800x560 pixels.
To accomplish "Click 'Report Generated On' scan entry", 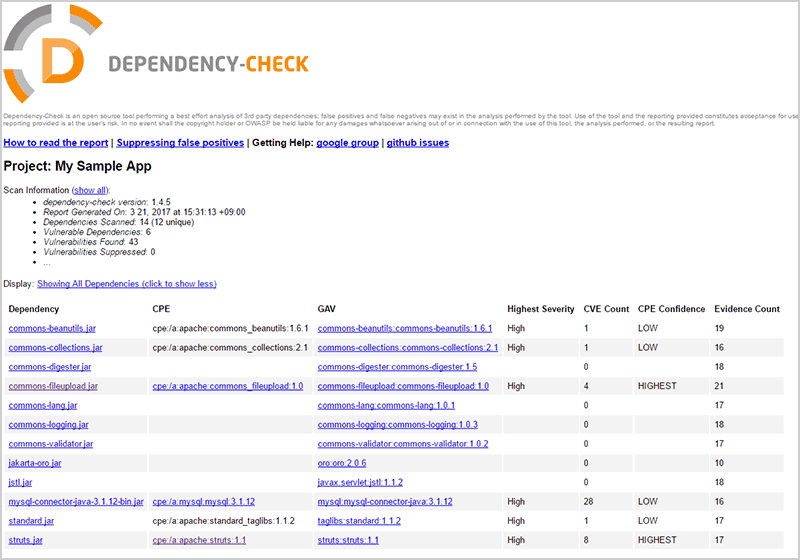I will click(x=144, y=212).
